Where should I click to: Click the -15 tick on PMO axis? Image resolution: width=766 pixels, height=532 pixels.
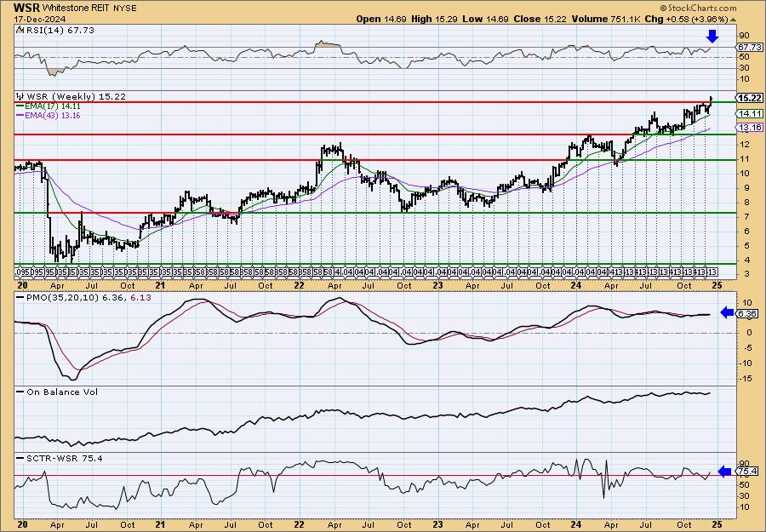click(744, 378)
